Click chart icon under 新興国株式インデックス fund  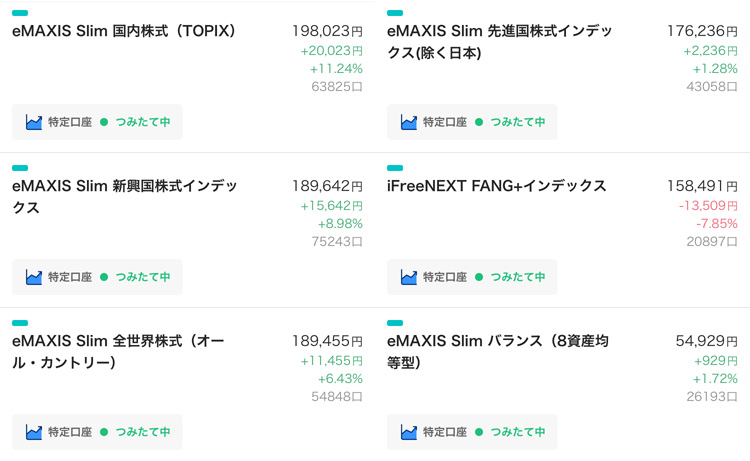34,277
